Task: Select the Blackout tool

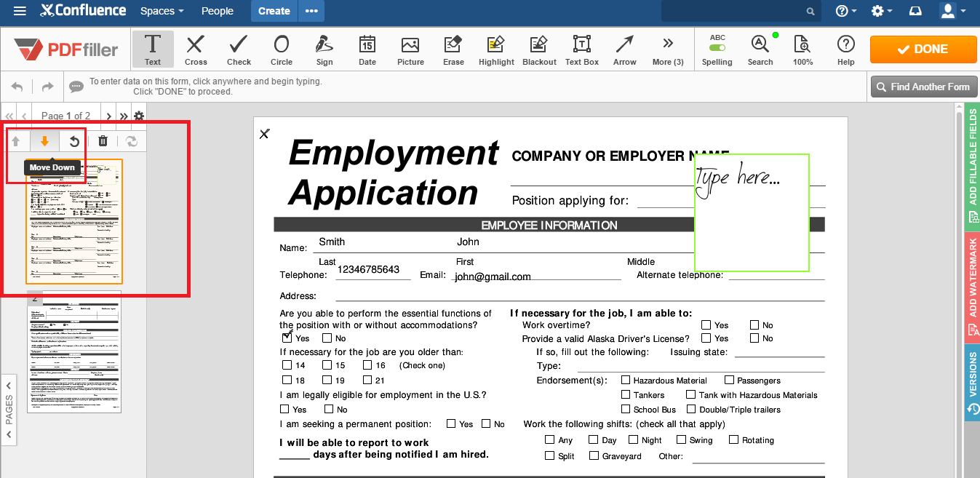Action: 539,49
